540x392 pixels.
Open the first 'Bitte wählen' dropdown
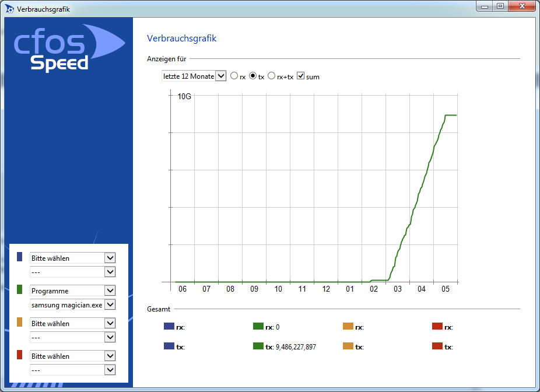coord(73,258)
